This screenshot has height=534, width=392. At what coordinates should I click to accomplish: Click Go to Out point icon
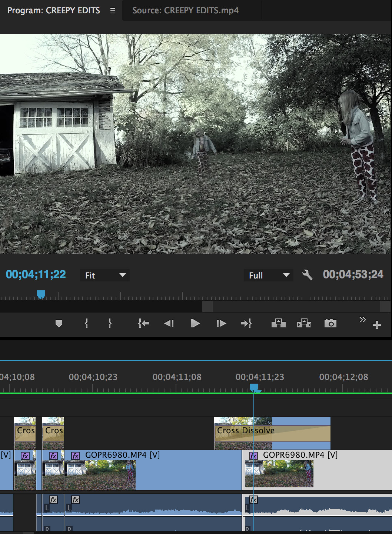coord(246,324)
